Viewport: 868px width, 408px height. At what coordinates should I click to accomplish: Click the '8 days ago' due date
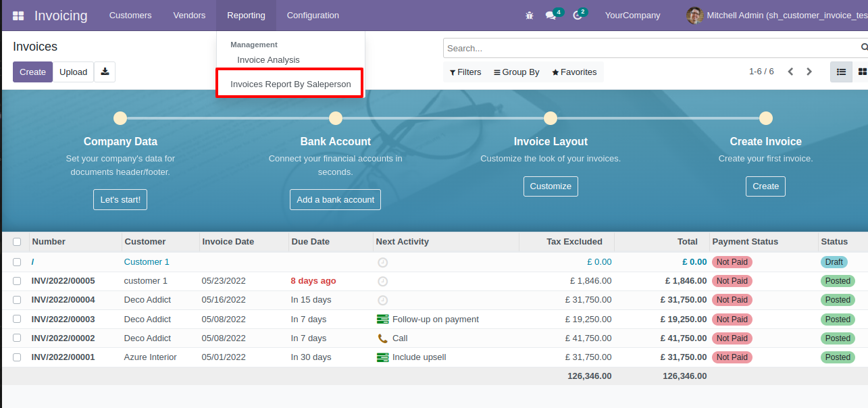tap(313, 281)
